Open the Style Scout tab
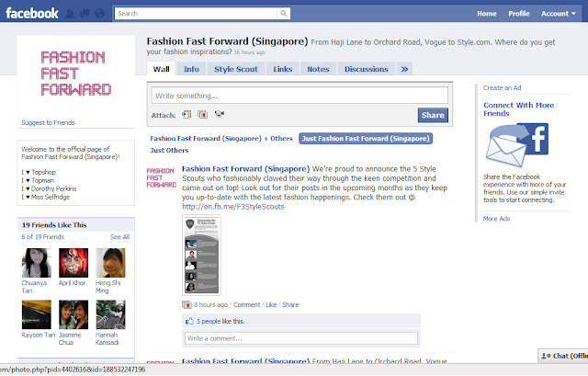This screenshot has width=588, height=376. tap(236, 69)
